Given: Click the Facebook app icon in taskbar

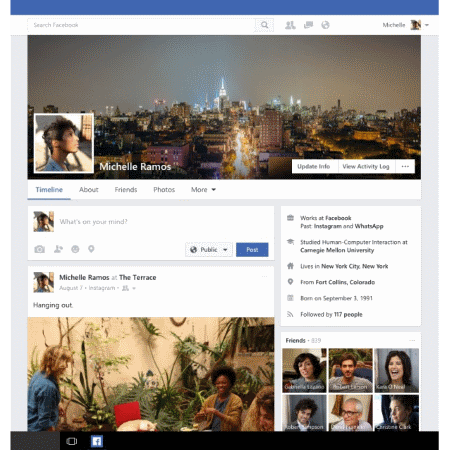Looking at the screenshot, I should (97, 441).
